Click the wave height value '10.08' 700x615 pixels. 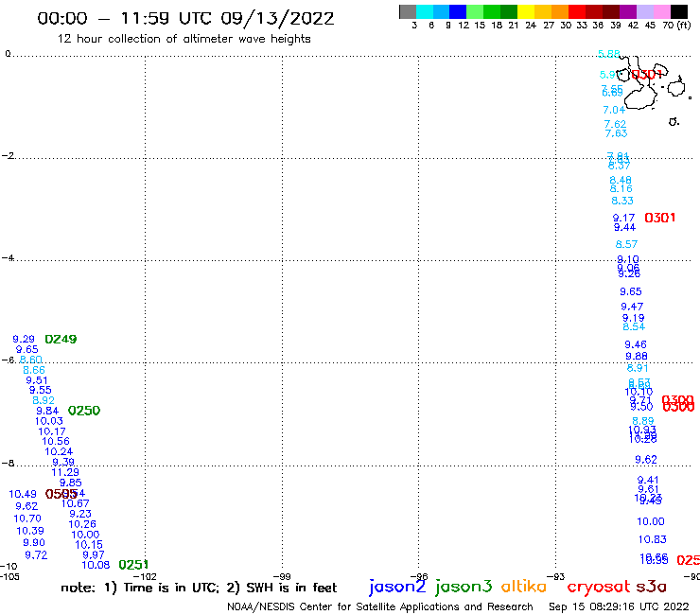point(96,565)
